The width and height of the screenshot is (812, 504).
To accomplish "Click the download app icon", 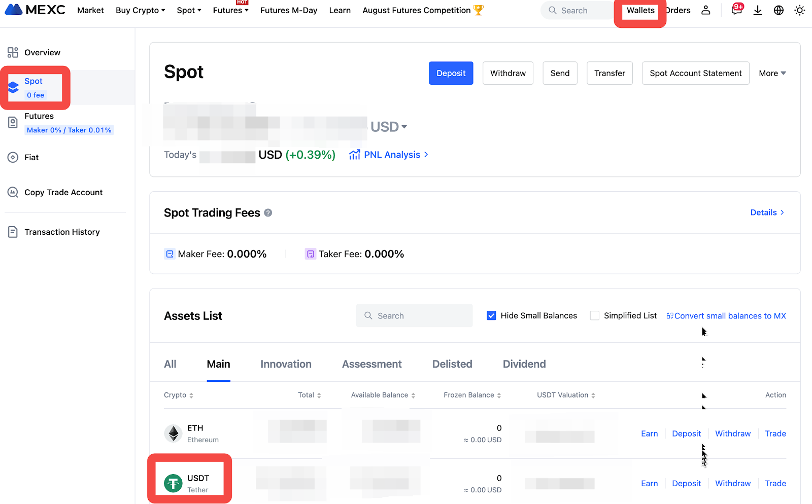I will [758, 10].
